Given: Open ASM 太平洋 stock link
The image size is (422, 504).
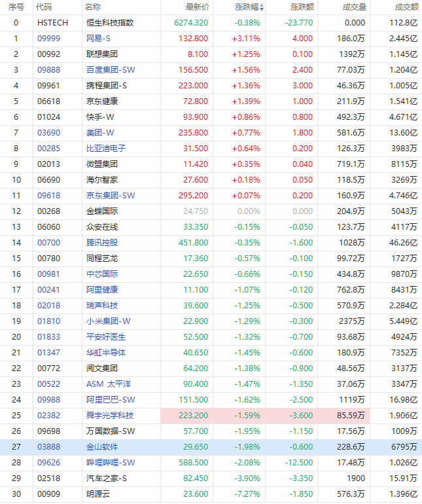Looking at the screenshot, I should click(x=109, y=384).
